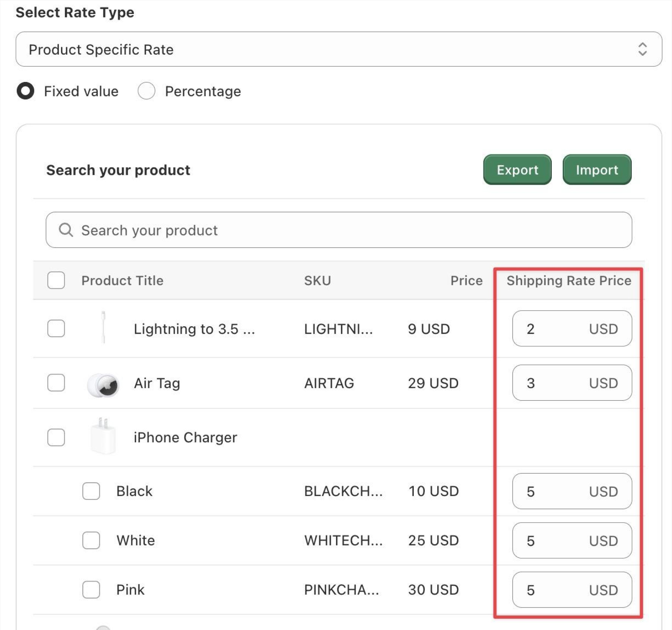
Task: Check the Pink variant checkbox
Action: 91,590
